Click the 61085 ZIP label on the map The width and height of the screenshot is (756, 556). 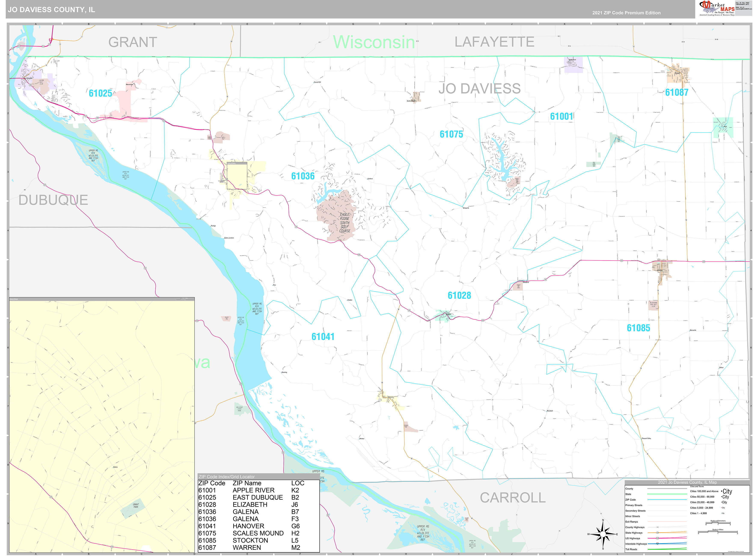(x=638, y=328)
